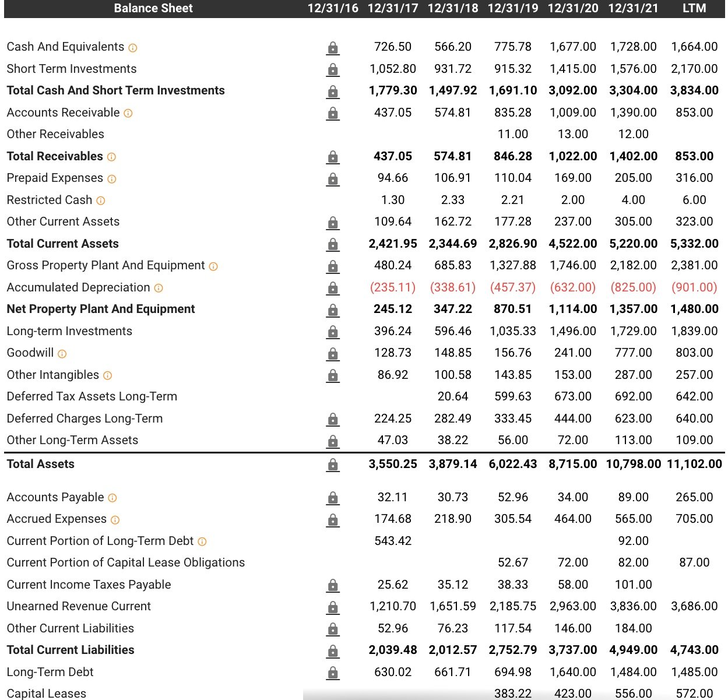Click info icon for Current Portion of Long-Term Debt

202,542
